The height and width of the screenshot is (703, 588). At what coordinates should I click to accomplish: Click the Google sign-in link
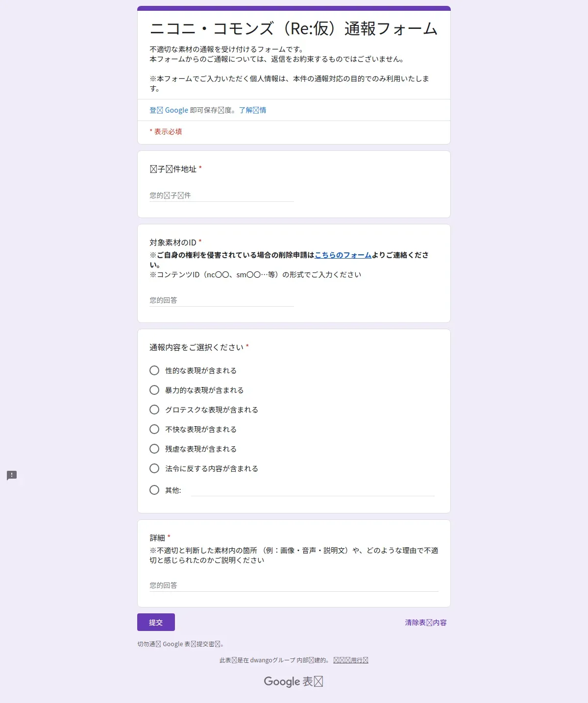click(169, 110)
